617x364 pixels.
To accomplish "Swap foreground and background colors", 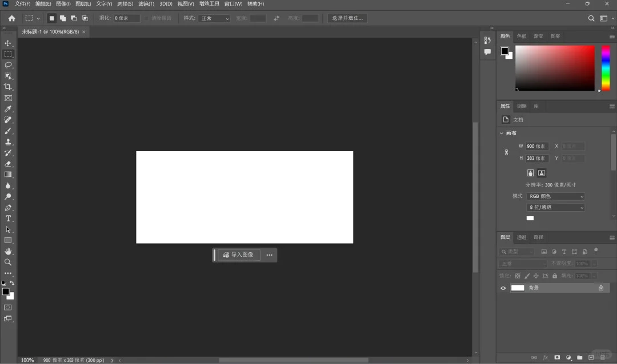I will [12, 283].
